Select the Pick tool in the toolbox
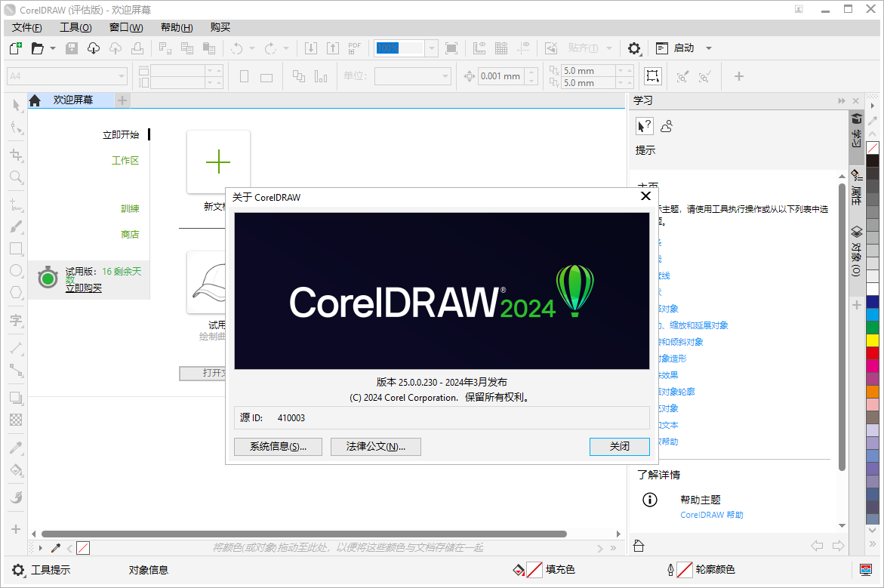884x588 pixels. 16,106
